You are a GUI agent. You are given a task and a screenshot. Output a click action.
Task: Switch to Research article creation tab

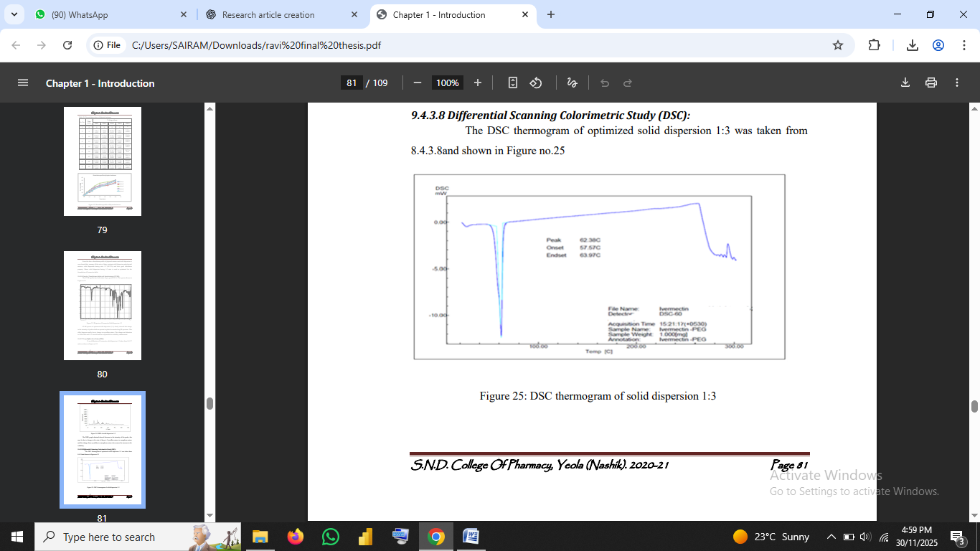coord(280,14)
